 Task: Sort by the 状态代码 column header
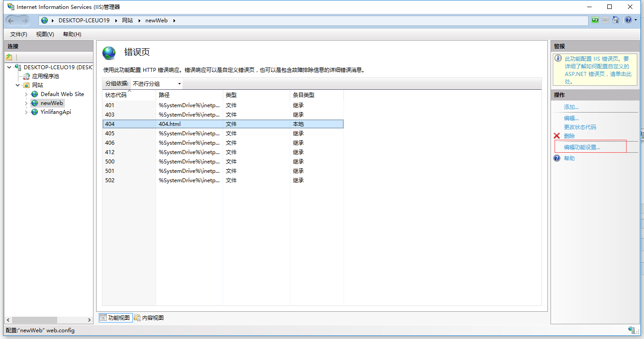coord(116,95)
